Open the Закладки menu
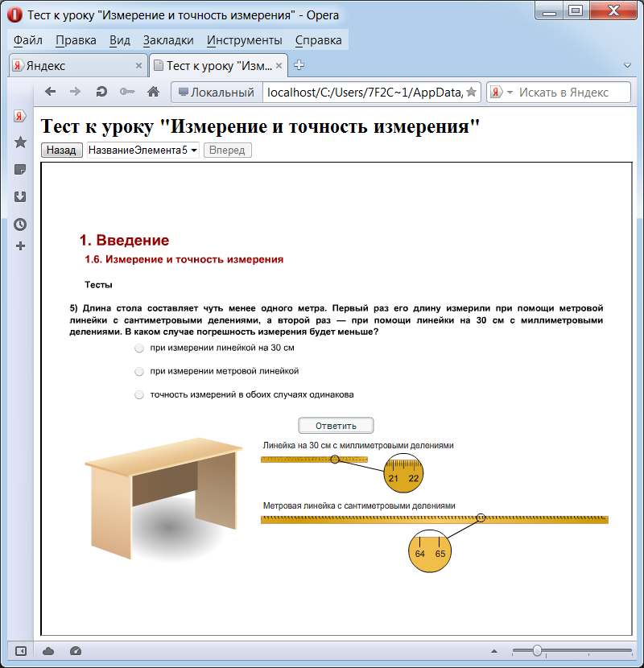This screenshot has height=668, width=644. [x=168, y=40]
